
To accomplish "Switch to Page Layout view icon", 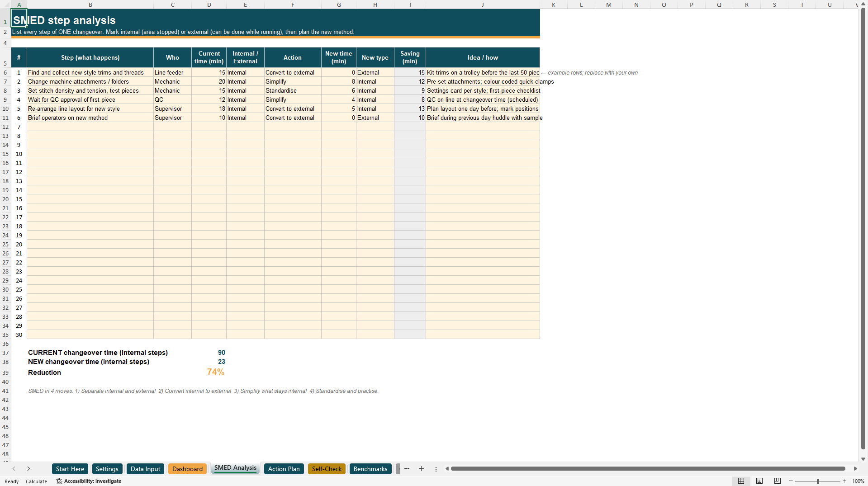I will 759,481.
